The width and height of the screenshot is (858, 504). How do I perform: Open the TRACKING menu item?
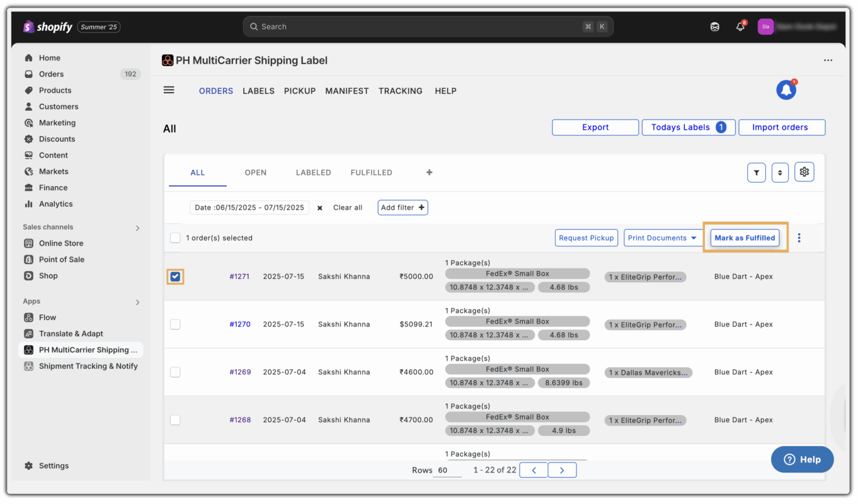pyautogui.click(x=401, y=91)
